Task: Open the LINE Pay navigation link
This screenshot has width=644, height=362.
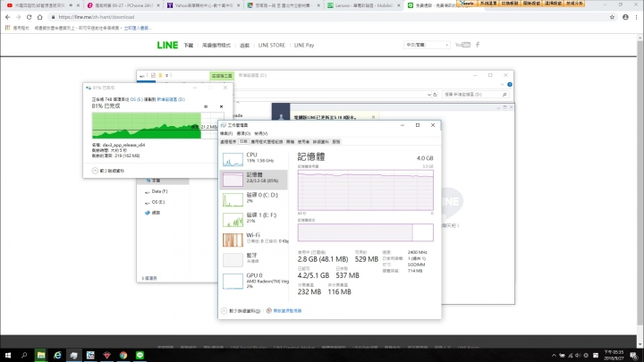Action: (x=304, y=46)
